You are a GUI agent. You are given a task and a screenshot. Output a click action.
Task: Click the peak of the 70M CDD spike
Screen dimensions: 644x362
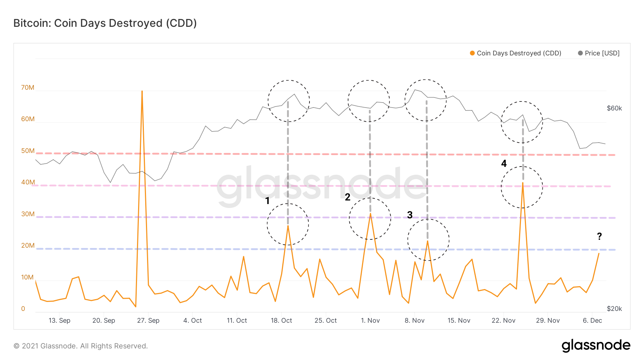[142, 91]
